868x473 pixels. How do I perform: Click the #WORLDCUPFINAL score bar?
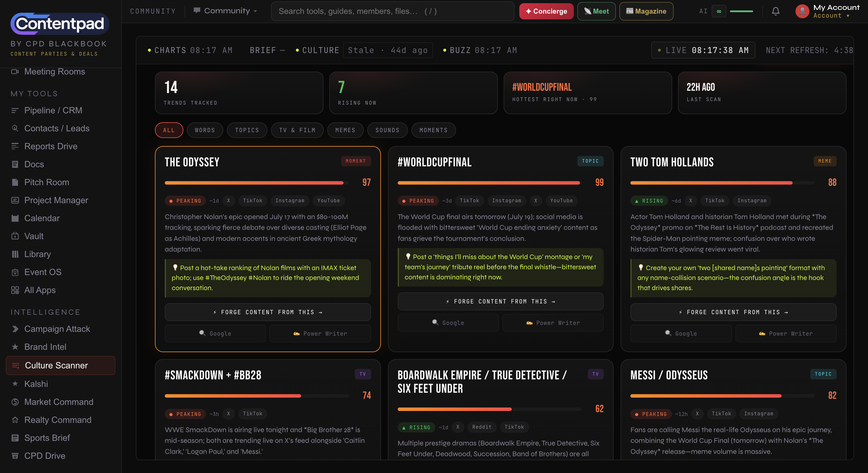click(x=490, y=183)
